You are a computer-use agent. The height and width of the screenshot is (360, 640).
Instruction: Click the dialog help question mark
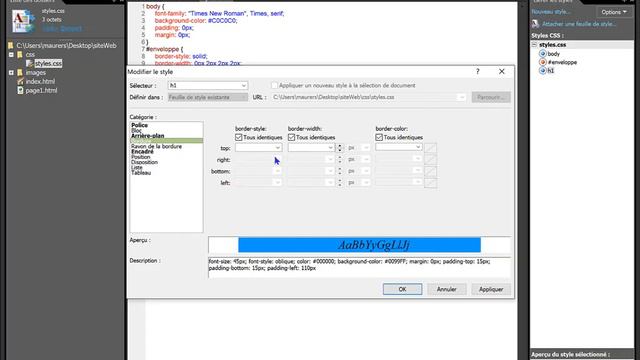[x=478, y=71]
